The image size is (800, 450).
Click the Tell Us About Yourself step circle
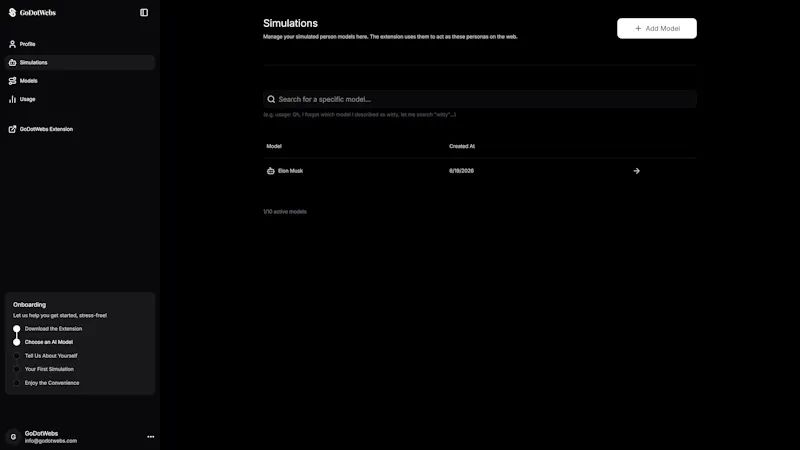pos(17,356)
